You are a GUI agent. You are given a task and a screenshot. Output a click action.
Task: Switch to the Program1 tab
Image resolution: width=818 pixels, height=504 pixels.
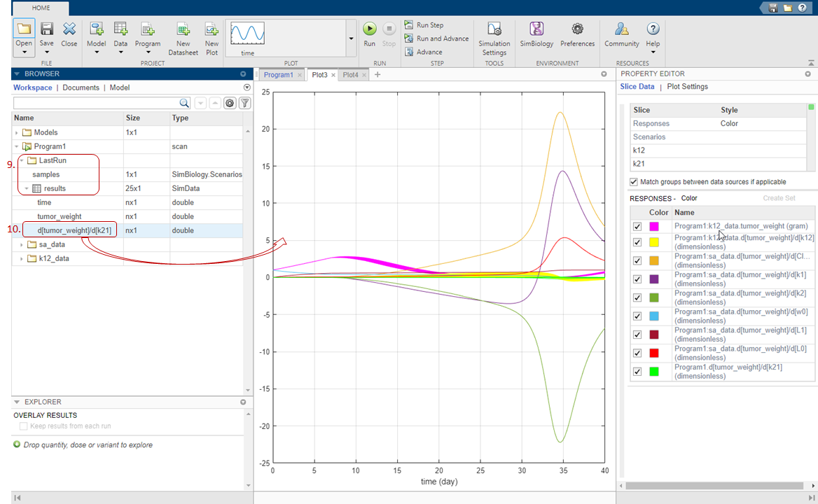click(x=278, y=75)
